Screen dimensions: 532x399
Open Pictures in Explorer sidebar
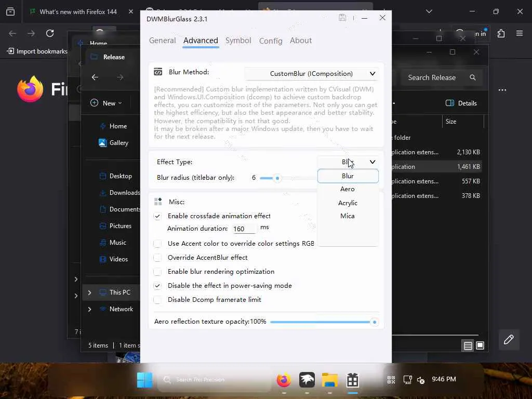coord(115,226)
